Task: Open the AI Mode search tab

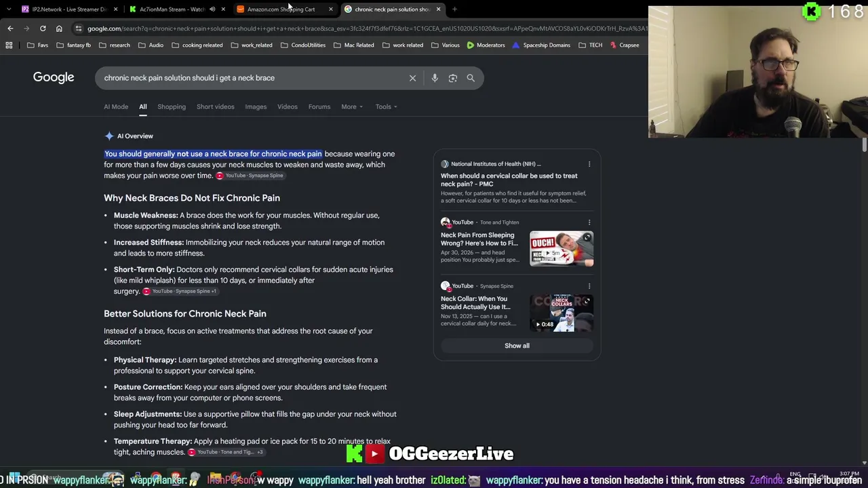Action: (116, 106)
